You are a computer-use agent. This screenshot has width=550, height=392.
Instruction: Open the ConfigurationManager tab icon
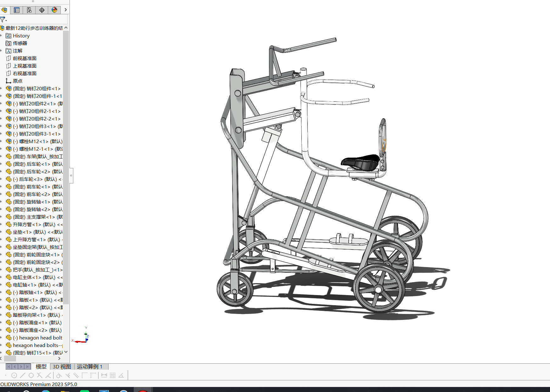click(x=29, y=10)
